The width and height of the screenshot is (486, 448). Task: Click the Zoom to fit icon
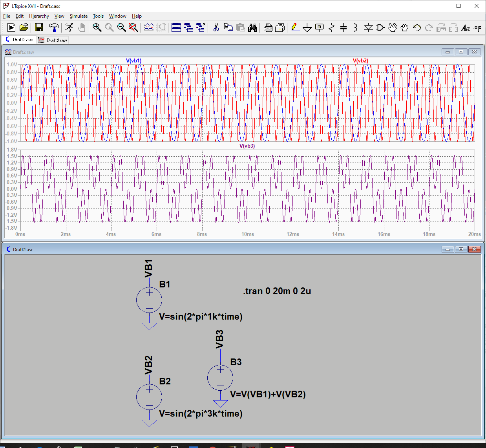pos(133,27)
